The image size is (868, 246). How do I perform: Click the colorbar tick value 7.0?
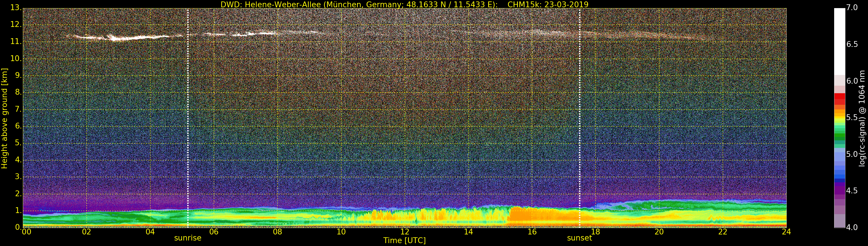[x=852, y=8]
